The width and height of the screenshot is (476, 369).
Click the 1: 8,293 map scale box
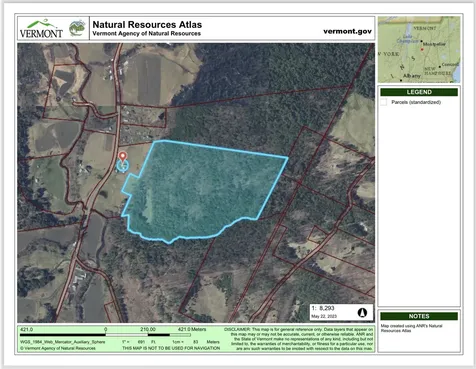tap(342, 312)
